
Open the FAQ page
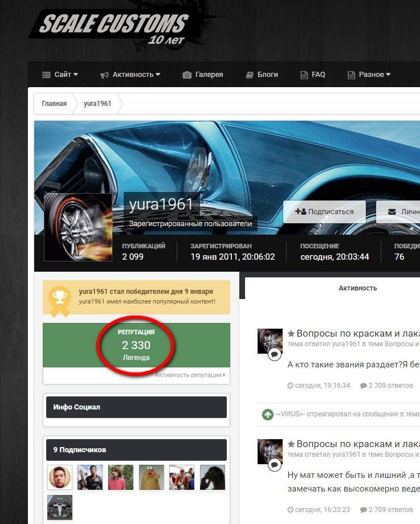pos(313,75)
